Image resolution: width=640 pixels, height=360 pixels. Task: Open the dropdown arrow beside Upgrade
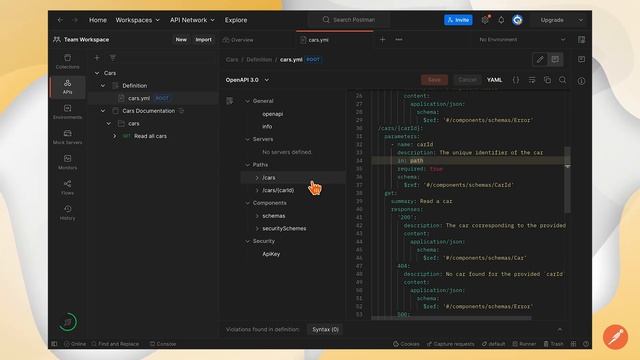click(x=580, y=20)
